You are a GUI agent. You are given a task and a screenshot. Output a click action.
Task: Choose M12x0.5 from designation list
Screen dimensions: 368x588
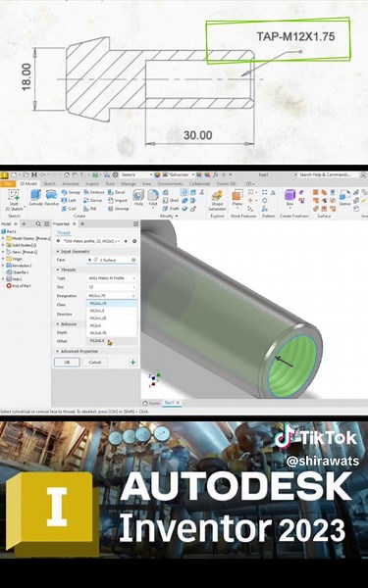[x=112, y=341]
